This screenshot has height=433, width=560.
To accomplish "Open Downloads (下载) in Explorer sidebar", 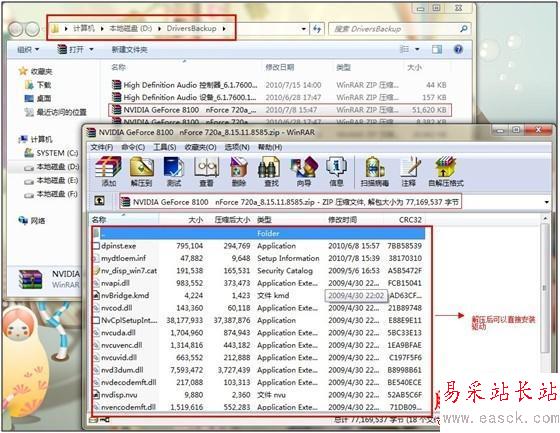I will coord(38,85).
